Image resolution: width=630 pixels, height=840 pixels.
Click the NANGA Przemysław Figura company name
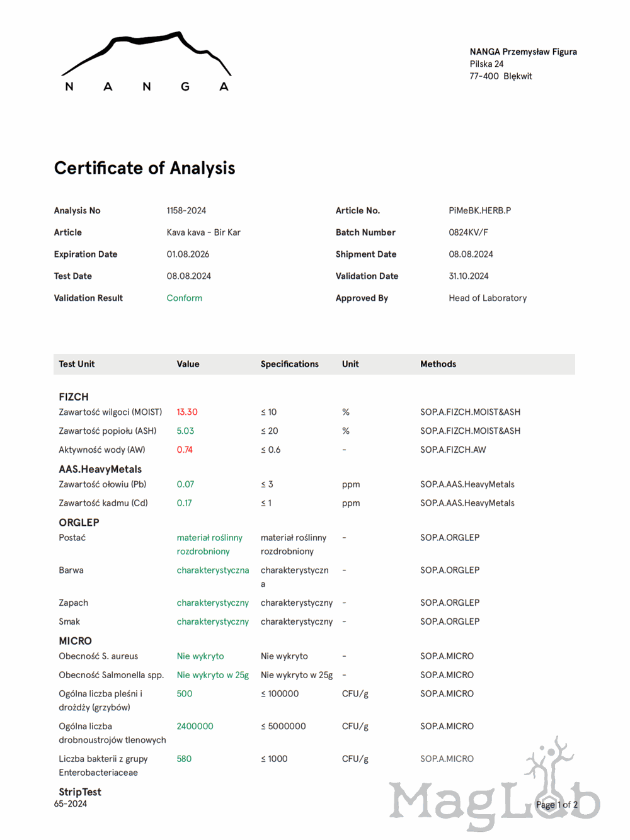pyautogui.click(x=523, y=52)
